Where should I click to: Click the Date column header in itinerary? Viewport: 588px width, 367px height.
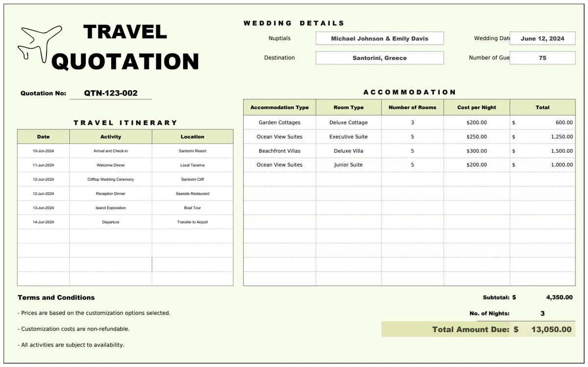pyautogui.click(x=43, y=137)
